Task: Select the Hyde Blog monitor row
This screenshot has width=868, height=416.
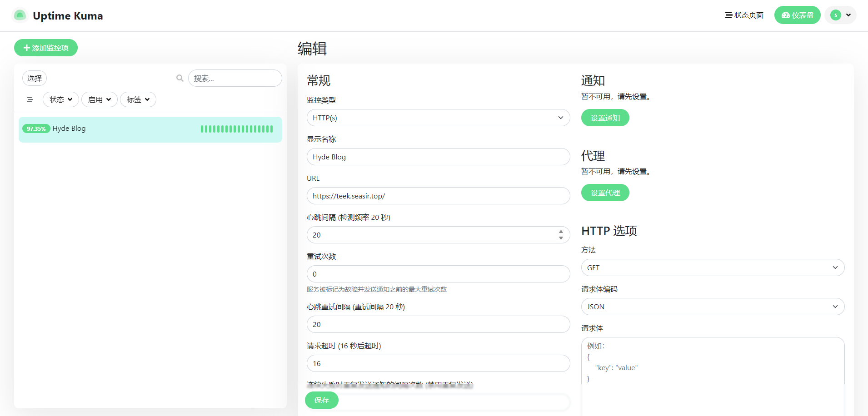Action: click(150, 129)
